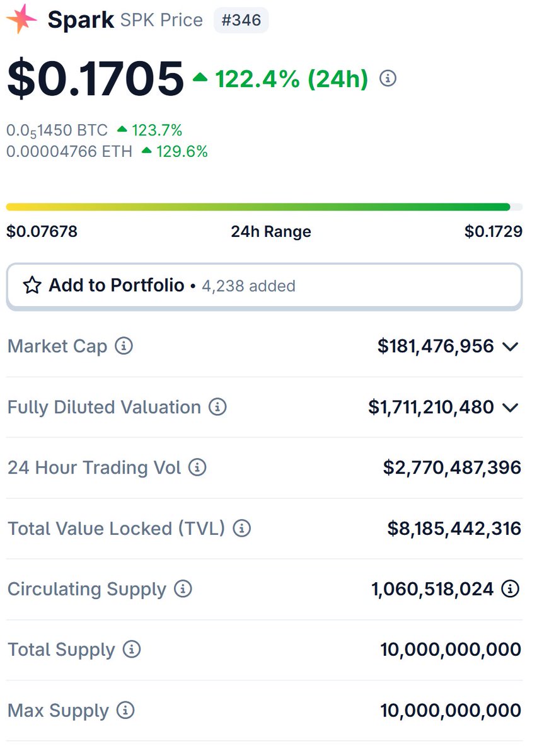537x756 pixels.
Task: Click the $0.1705 price
Action: pyautogui.click(x=95, y=79)
